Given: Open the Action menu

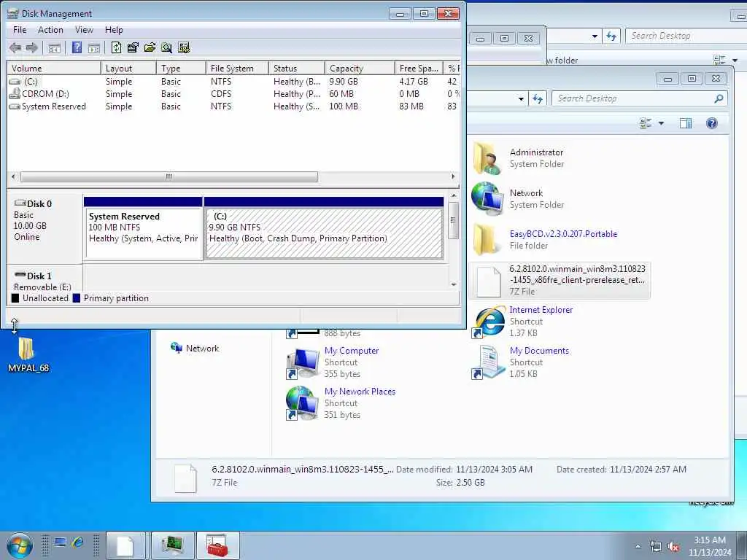Looking at the screenshot, I should tap(50, 29).
